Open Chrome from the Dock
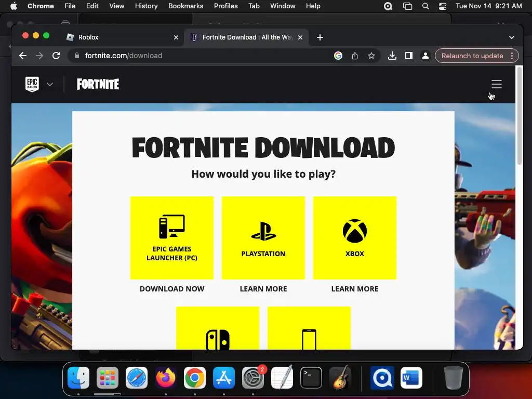This screenshot has height=399, width=532. pyautogui.click(x=195, y=378)
